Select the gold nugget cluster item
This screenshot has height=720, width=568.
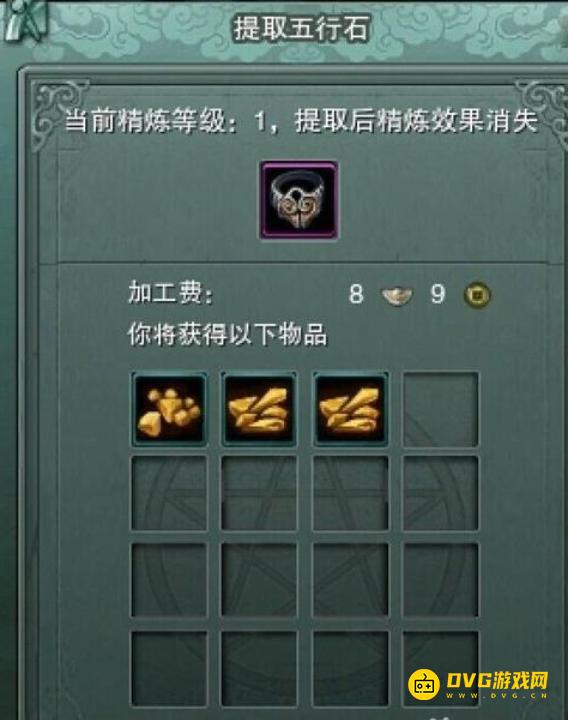[x=169, y=409]
